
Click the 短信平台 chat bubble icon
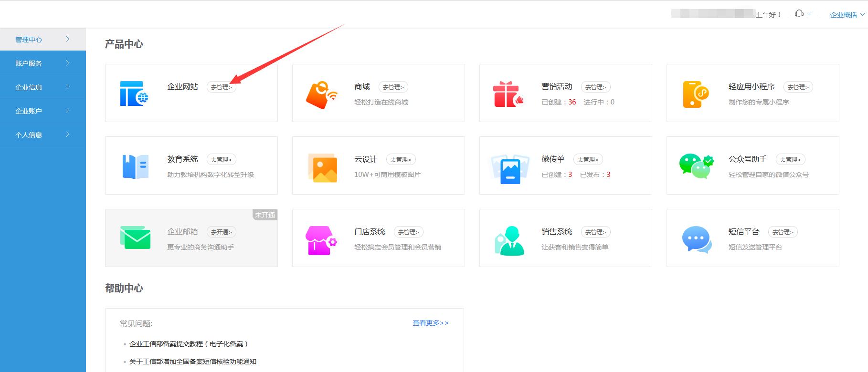pos(697,239)
